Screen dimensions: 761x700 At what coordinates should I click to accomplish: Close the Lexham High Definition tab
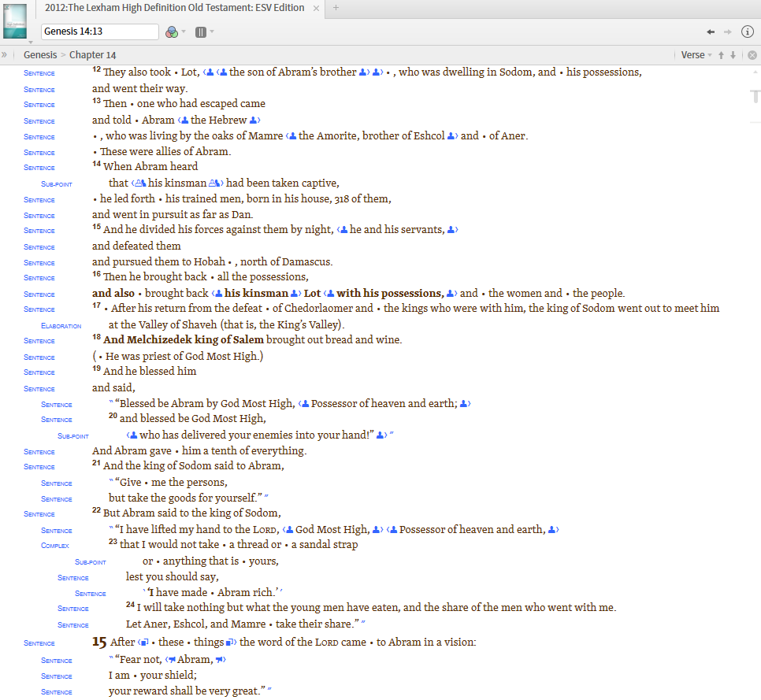(x=316, y=8)
